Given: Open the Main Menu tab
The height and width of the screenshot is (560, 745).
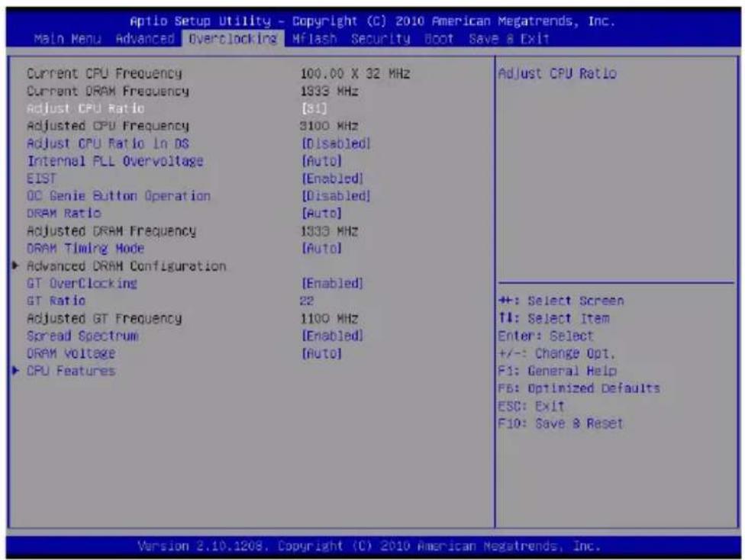Looking at the screenshot, I should (67, 39).
